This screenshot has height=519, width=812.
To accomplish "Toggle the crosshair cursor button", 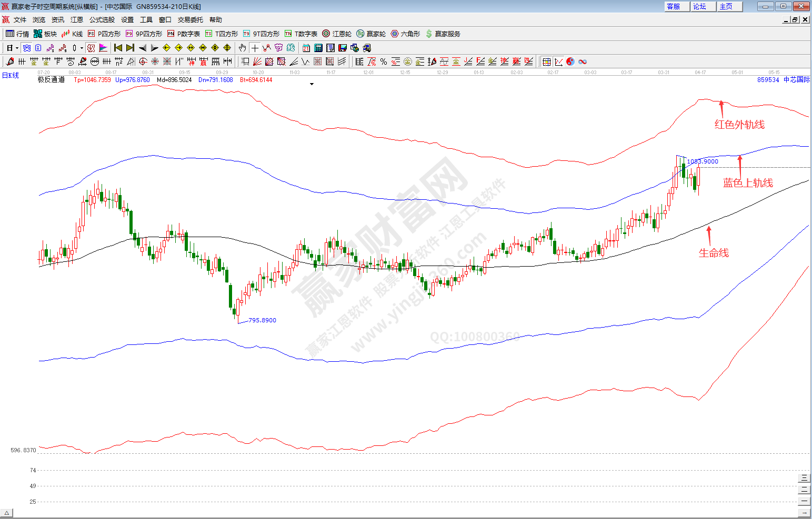I will (255, 48).
